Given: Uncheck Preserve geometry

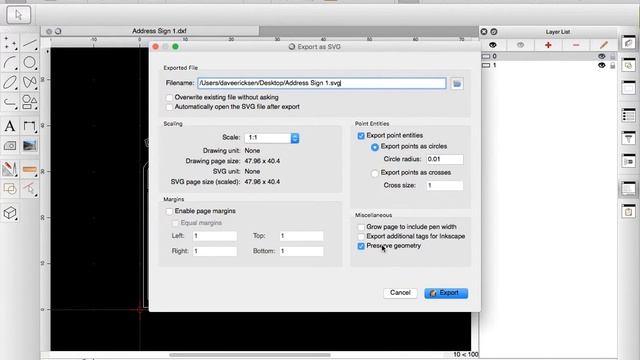Looking at the screenshot, I should coord(361,246).
